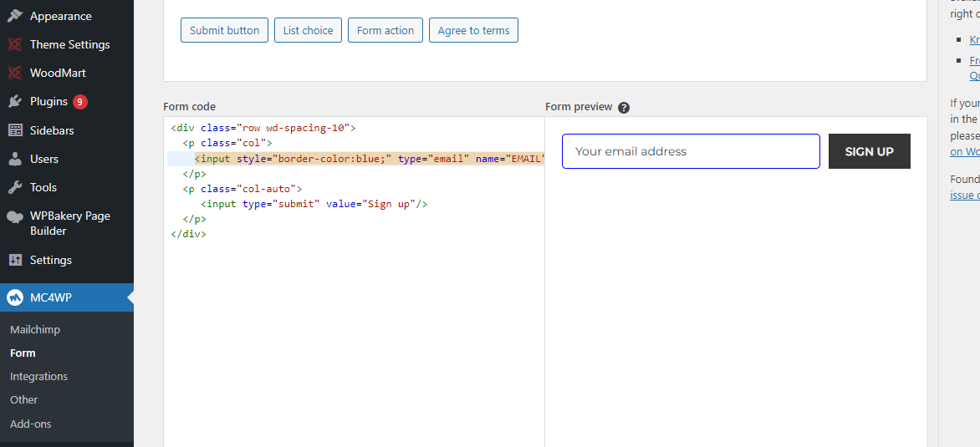Viewport: 980px width, 447px height.
Task: Click the Sidebars menu icon
Action: pos(15,130)
